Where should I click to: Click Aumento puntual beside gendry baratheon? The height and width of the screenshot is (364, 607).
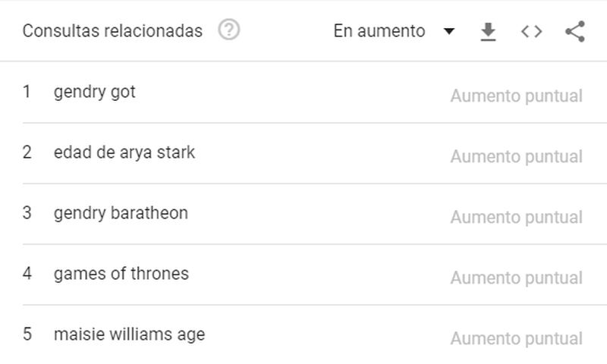click(517, 217)
